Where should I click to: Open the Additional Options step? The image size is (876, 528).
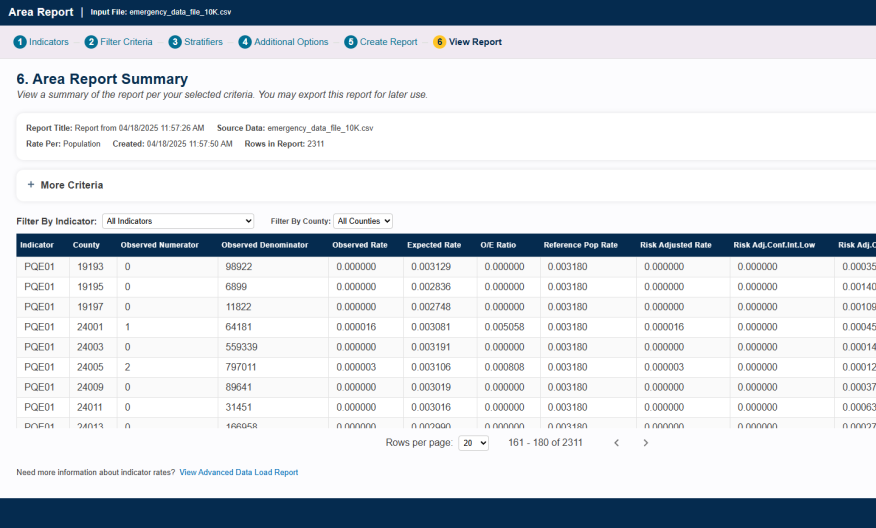click(x=290, y=42)
